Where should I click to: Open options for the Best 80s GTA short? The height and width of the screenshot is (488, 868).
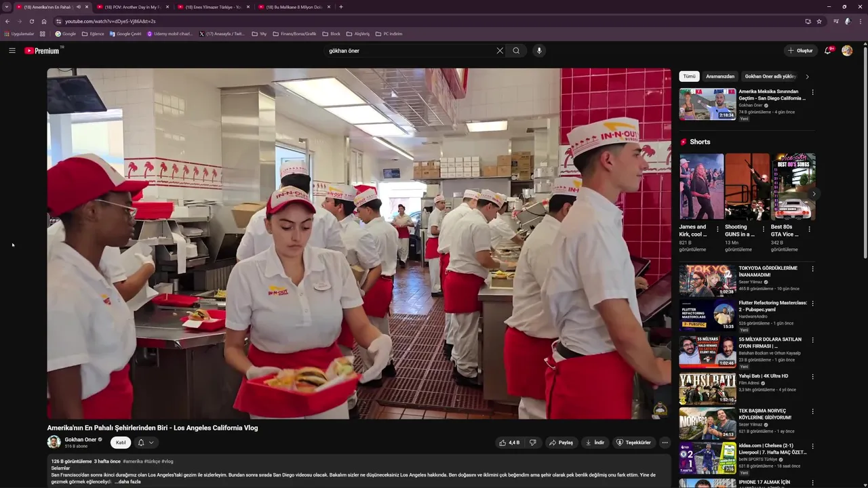pos(809,229)
